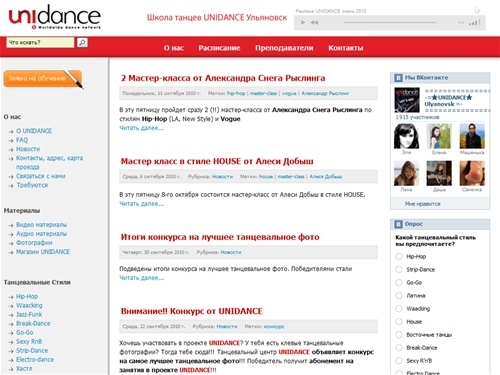This screenshot has height=375, width=500.
Task: Select the Sexy R'n'B poll option
Action: (x=399, y=360)
